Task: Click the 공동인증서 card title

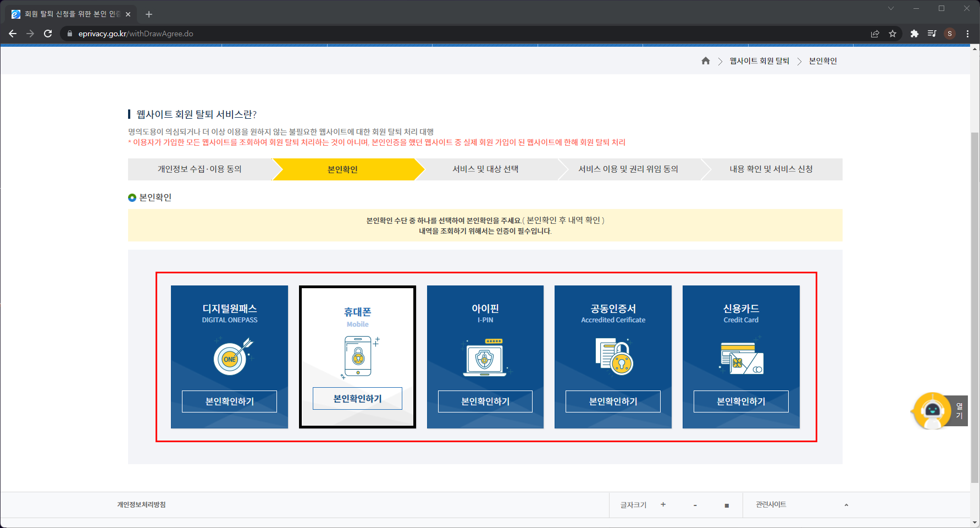Action: click(x=613, y=309)
